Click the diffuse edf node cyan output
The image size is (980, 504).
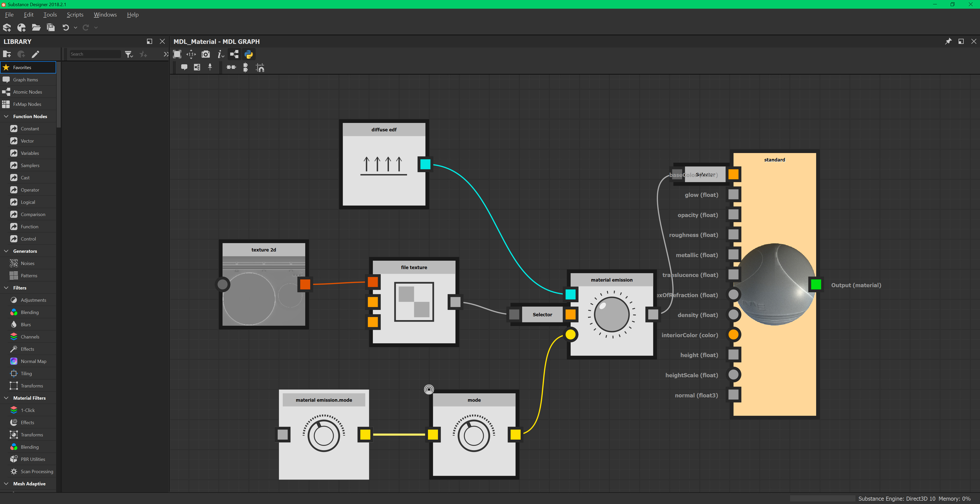point(425,164)
